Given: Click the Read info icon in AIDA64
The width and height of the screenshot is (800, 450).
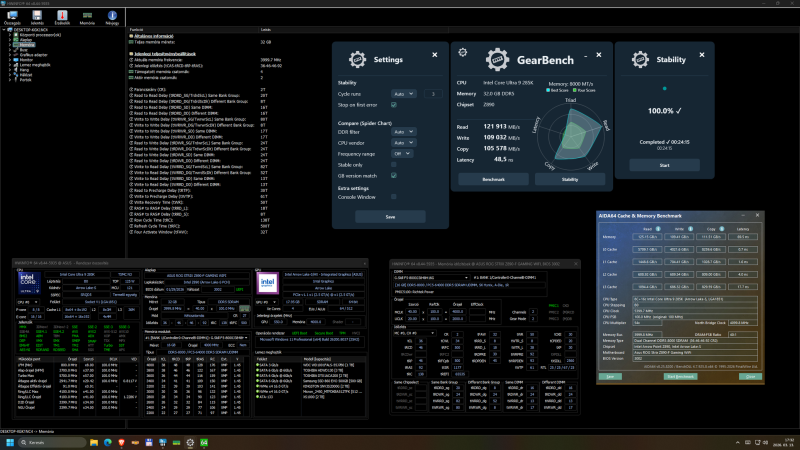Looking at the screenshot, I should pyautogui.click(x=658, y=229).
